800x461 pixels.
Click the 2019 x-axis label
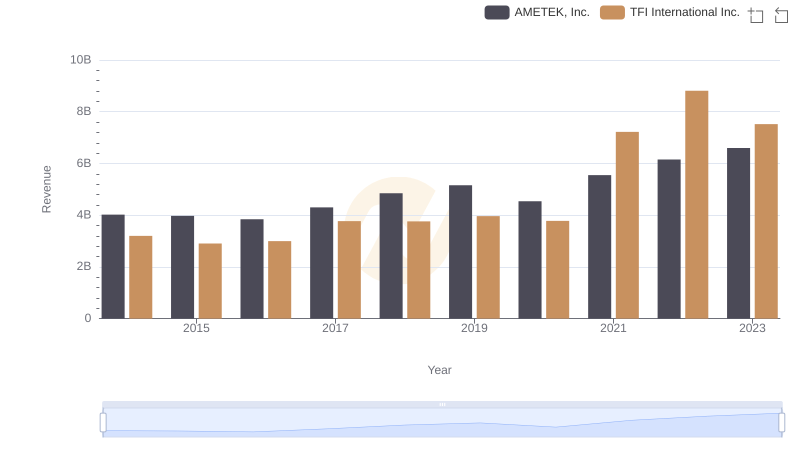[x=474, y=328]
